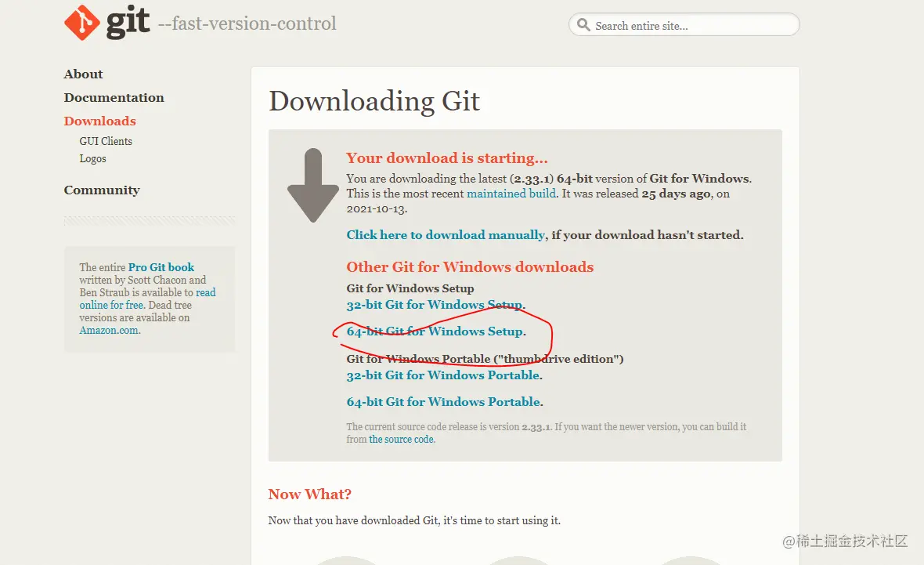Click 'Other Git for Windows downloads' heading

pyautogui.click(x=470, y=267)
